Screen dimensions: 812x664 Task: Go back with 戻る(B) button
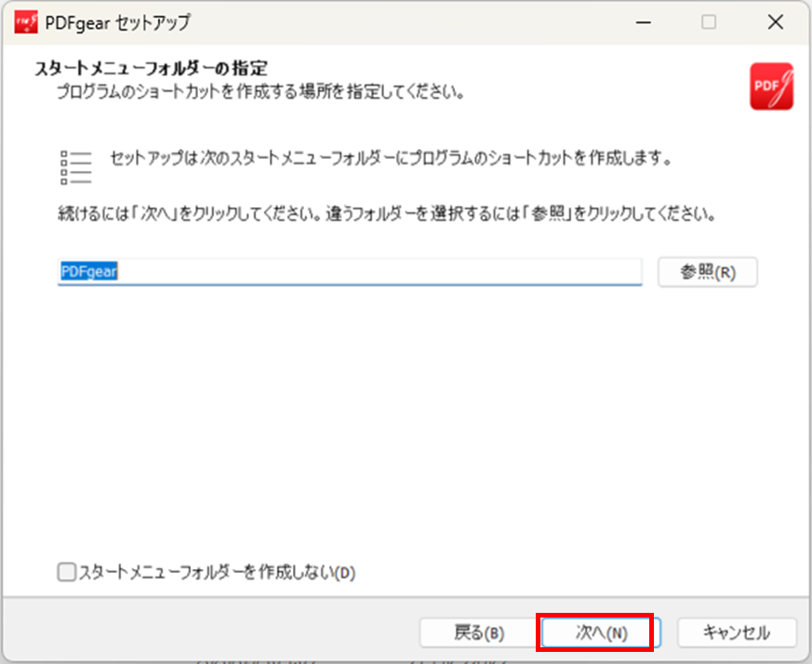478,632
